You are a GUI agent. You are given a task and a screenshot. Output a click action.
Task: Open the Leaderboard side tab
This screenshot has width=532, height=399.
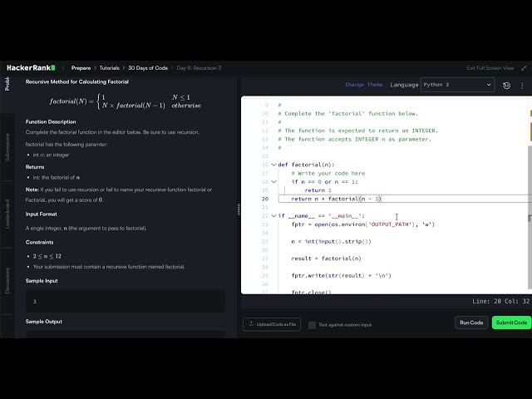click(7, 214)
